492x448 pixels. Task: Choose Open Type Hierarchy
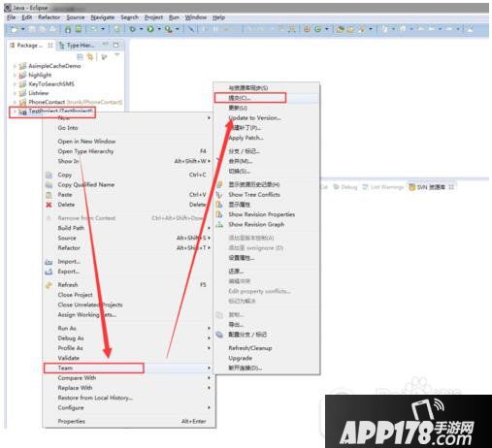85,151
